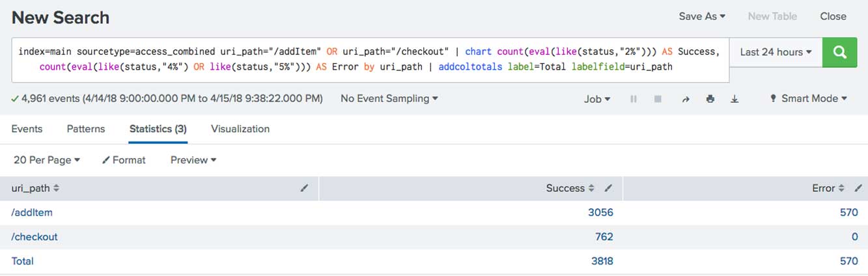The image size is (868, 276).
Task: Change the 20 Per Page setting
Action: (x=46, y=160)
